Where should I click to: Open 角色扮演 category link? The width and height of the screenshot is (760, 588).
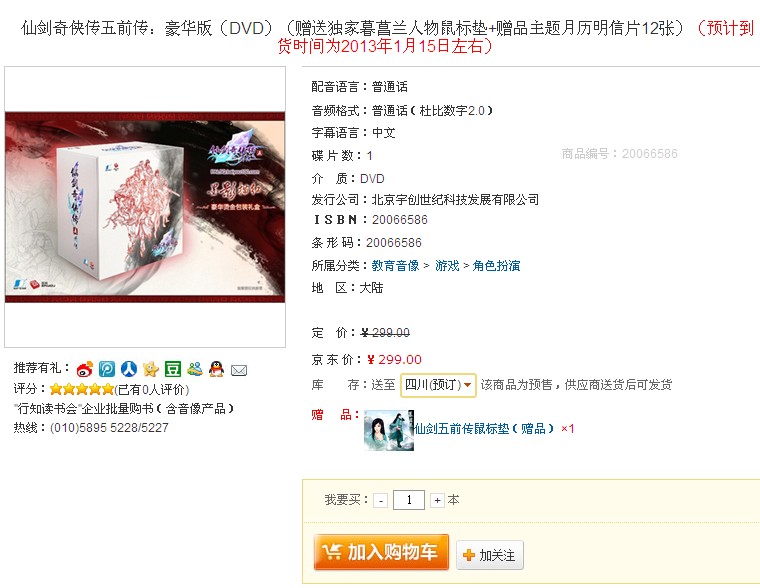coord(496,266)
